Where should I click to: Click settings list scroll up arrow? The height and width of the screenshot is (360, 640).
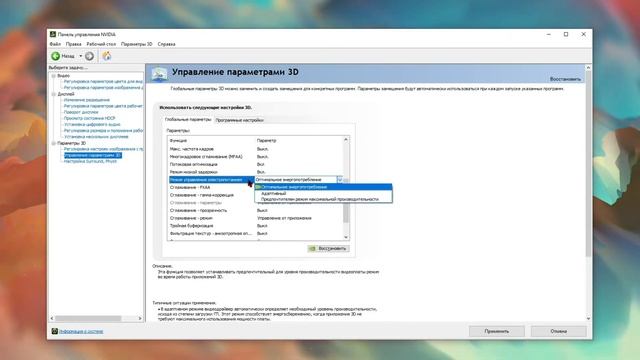[346, 140]
